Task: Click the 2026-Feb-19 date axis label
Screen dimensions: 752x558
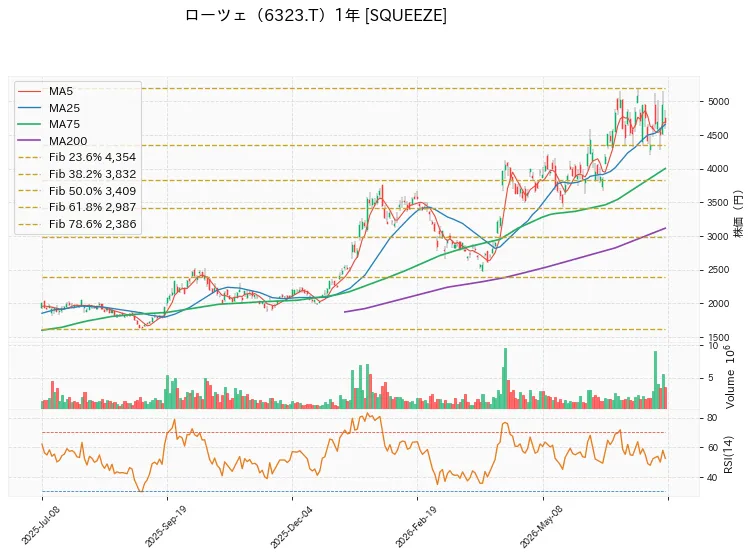Action: [x=416, y=526]
